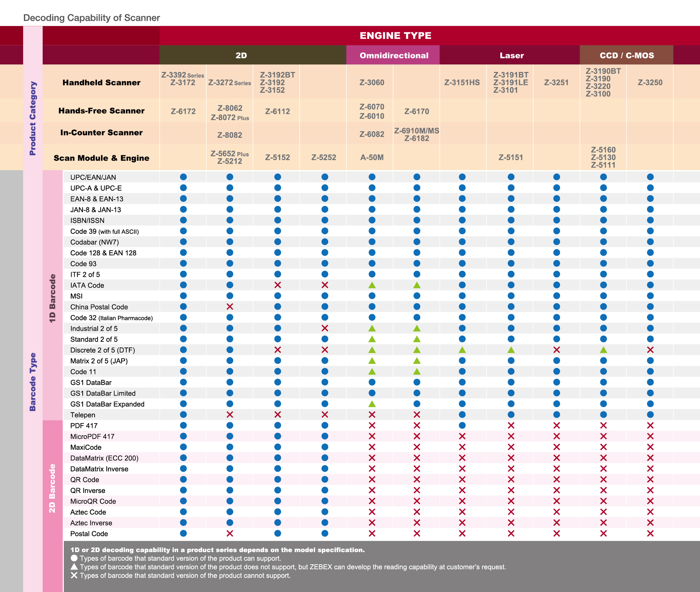Click the Z-3151HS model label

tap(462, 83)
